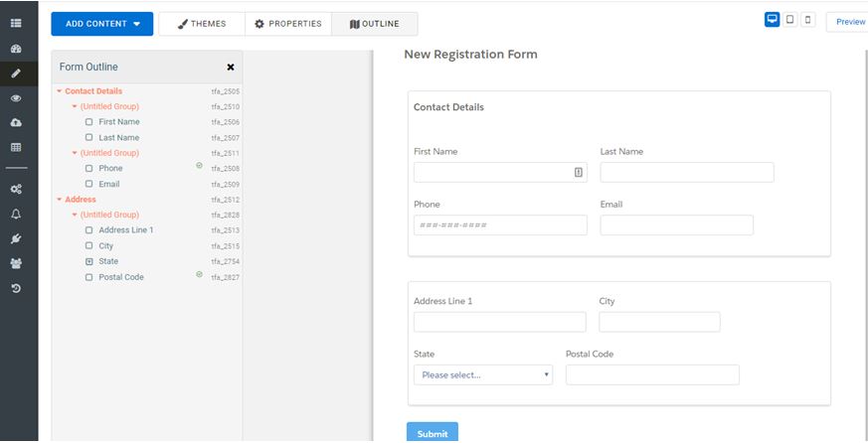This screenshot has width=868, height=443.
Task: Click the users group icon in sidebar
Action: click(x=16, y=264)
